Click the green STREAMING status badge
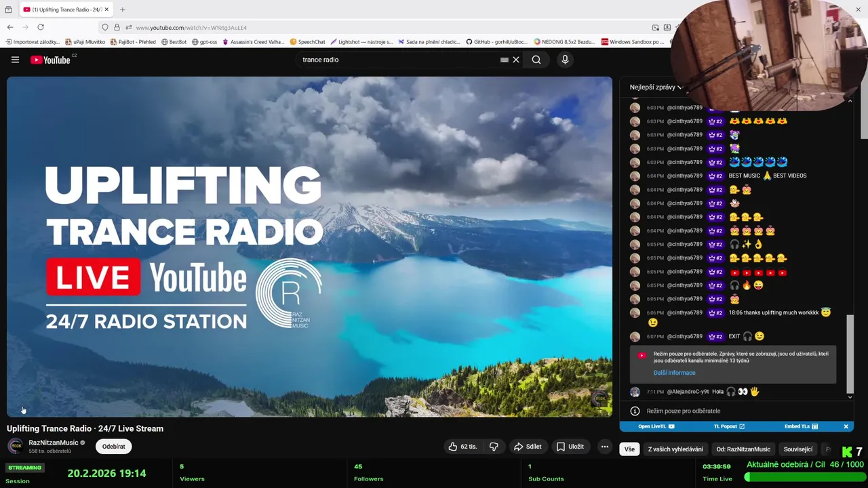The height and width of the screenshot is (488, 868). (x=24, y=468)
